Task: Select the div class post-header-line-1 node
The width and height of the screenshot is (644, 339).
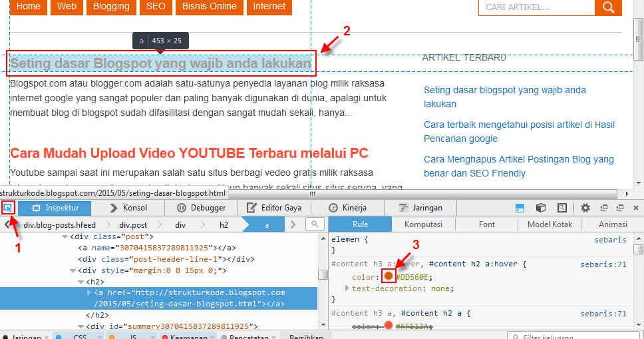Action: point(166,260)
